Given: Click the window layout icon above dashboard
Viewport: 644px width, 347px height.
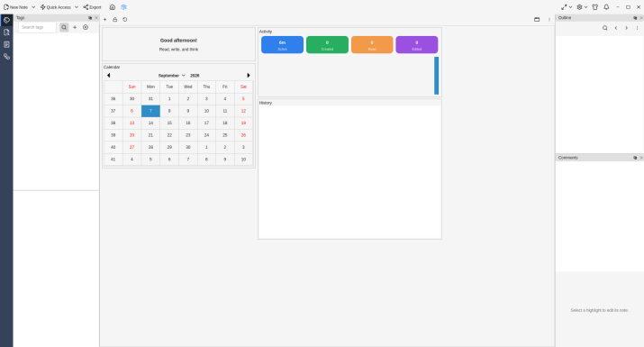Looking at the screenshot, I should click(x=537, y=19).
